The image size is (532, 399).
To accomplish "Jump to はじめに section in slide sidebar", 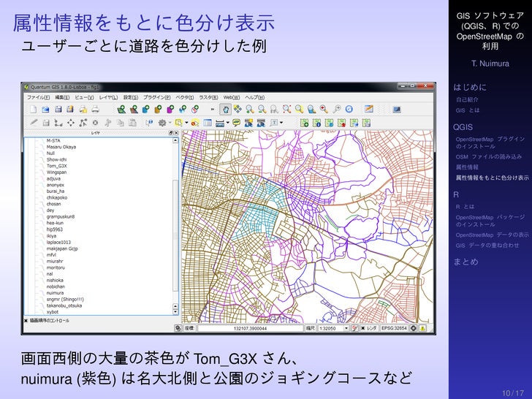I will tap(470, 88).
